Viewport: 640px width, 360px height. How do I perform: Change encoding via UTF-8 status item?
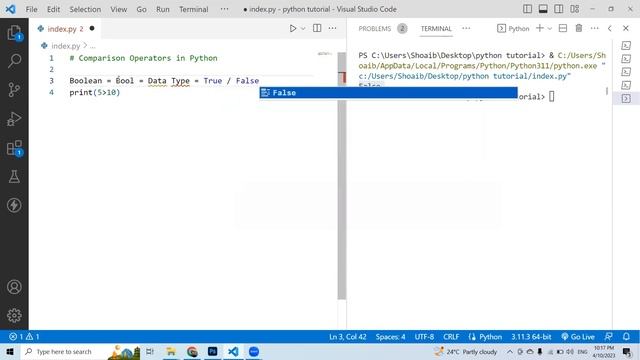424,337
